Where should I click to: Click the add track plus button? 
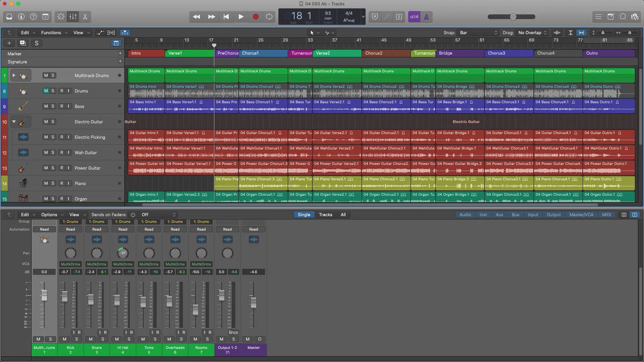pyautogui.click(x=9, y=43)
